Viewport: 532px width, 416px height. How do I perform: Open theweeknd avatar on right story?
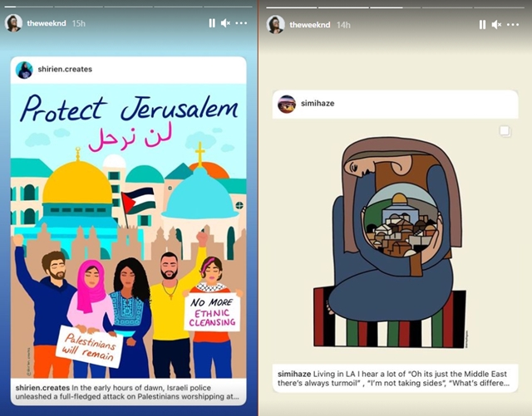275,25
